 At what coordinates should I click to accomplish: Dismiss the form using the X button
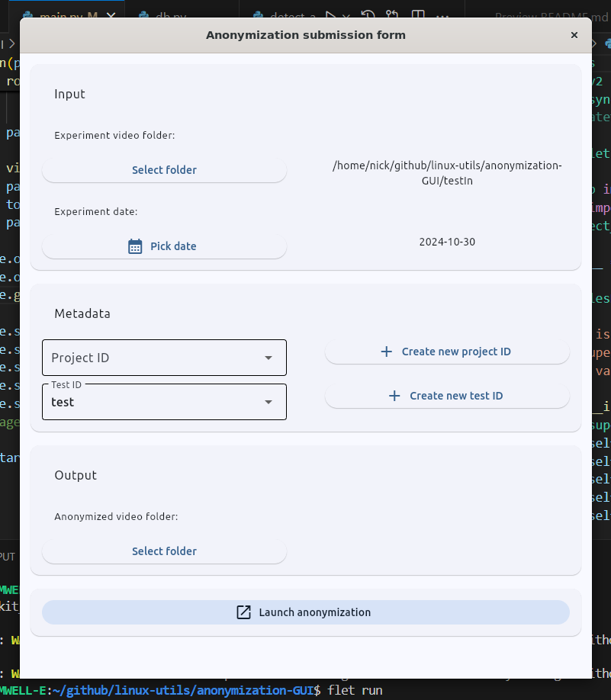tap(574, 35)
